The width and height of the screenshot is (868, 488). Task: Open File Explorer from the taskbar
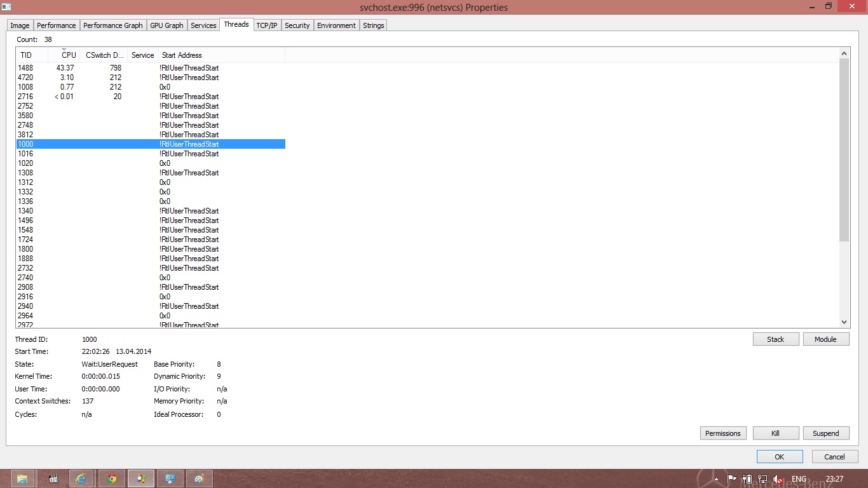click(22, 478)
